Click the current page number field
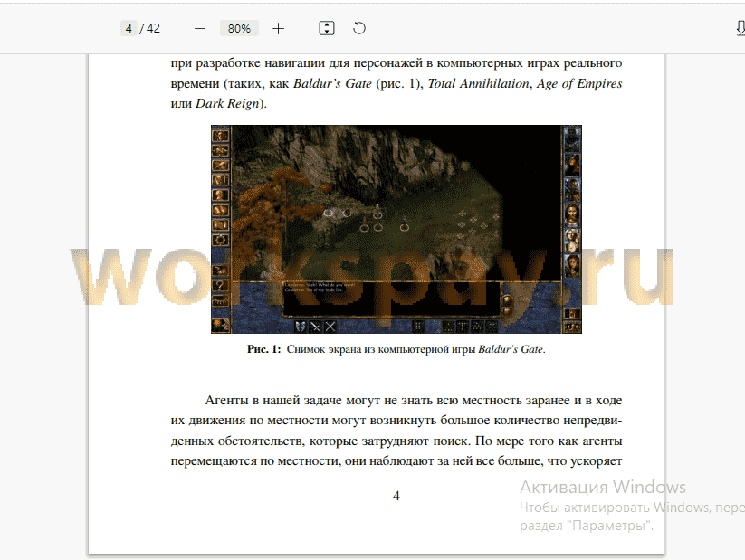The image size is (745, 560). pos(129,29)
